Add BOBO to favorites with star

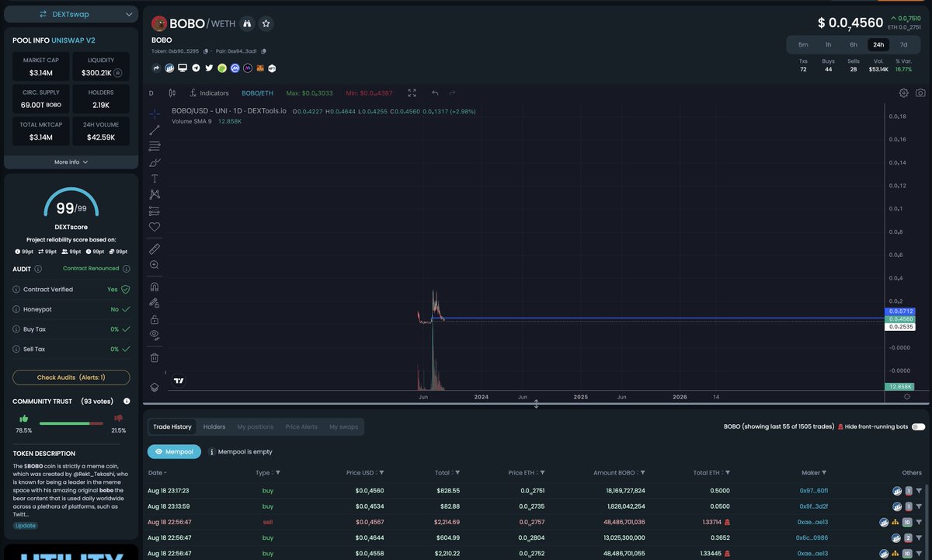coord(266,24)
